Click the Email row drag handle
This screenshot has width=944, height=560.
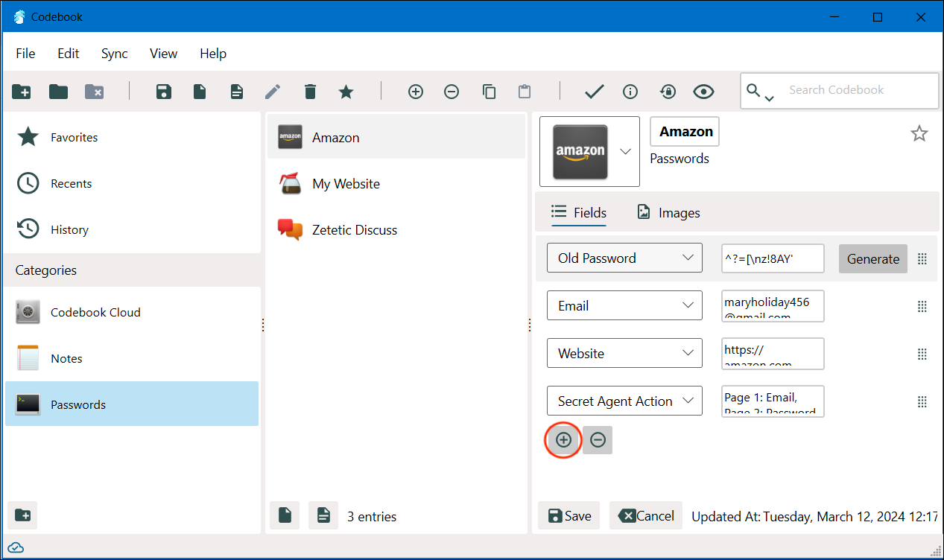922,306
